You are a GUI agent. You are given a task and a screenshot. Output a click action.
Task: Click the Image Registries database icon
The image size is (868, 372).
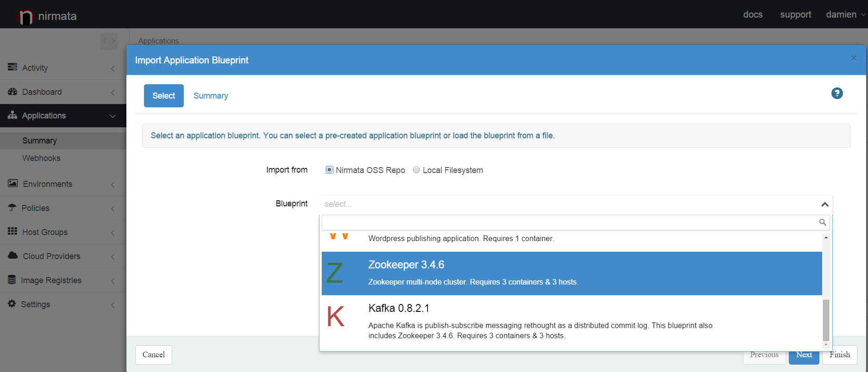point(12,279)
